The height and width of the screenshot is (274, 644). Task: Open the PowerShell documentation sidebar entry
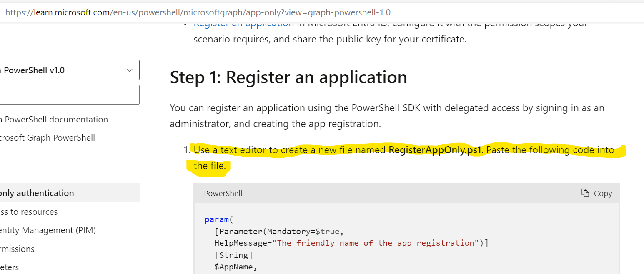click(54, 120)
